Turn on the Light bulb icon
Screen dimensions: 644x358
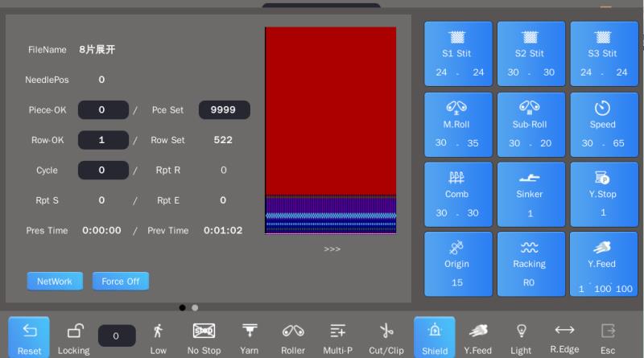pyautogui.click(x=521, y=337)
